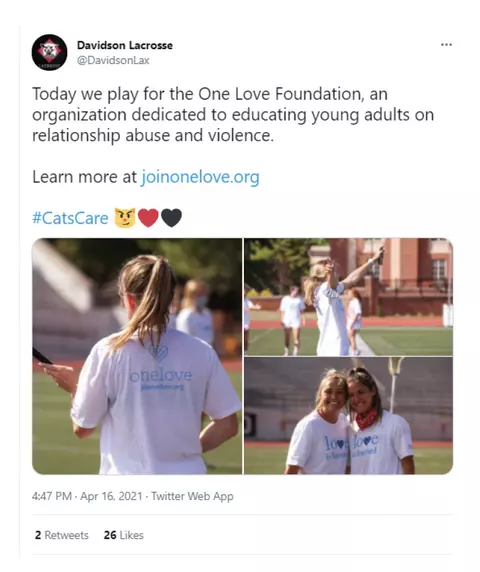Click the red heart emoji
This screenshot has height=572, width=480.
tap(148, 218)
